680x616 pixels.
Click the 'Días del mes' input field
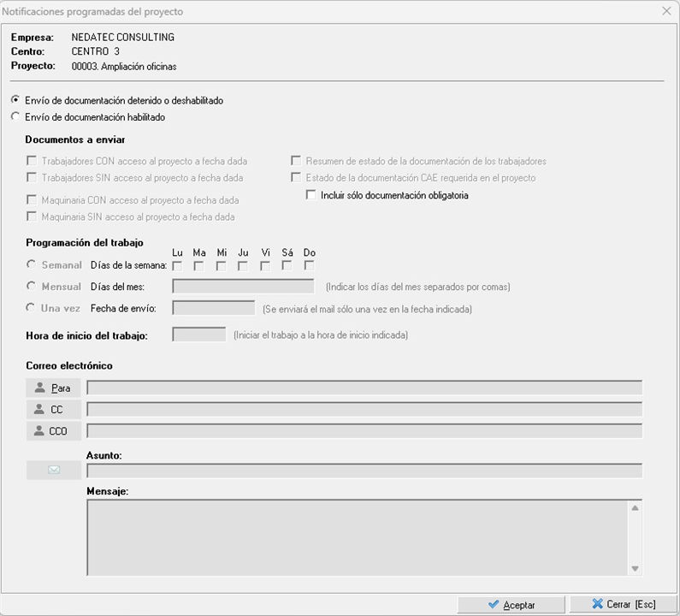tap(243, 287)
